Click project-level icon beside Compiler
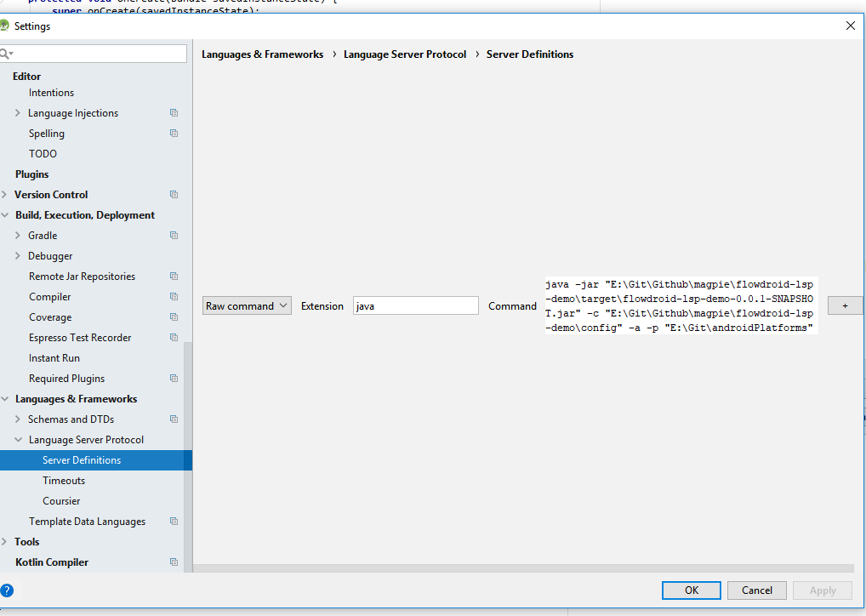 coord(174,297)
